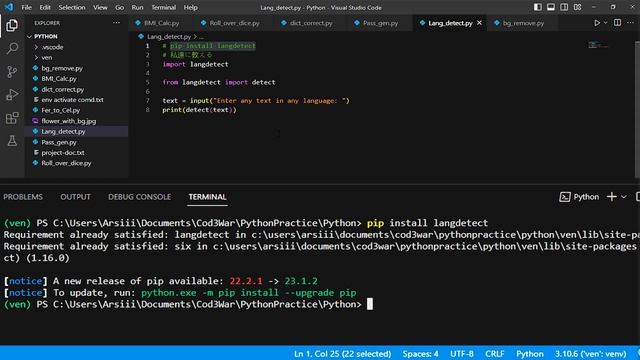Select the TERMINAL panel tab
The image size is (640, 360).
pos(207,197)
